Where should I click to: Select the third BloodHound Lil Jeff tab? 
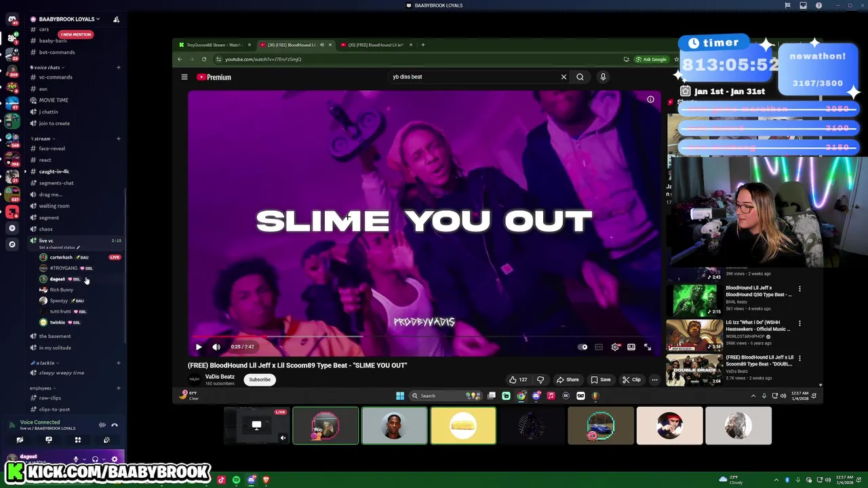tap(375, 45)
